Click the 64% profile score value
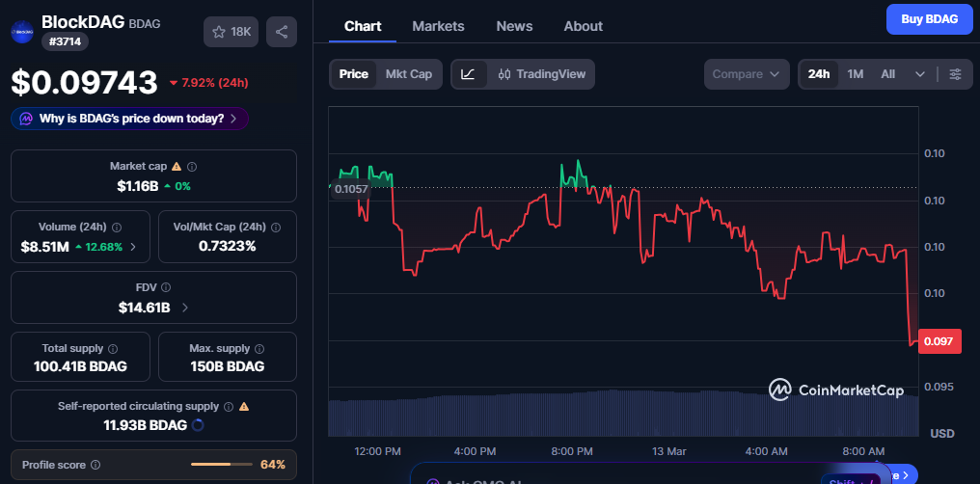 (273, 465)
